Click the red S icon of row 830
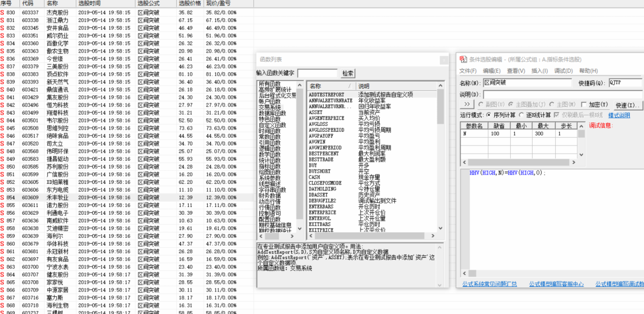 point(2,12)
